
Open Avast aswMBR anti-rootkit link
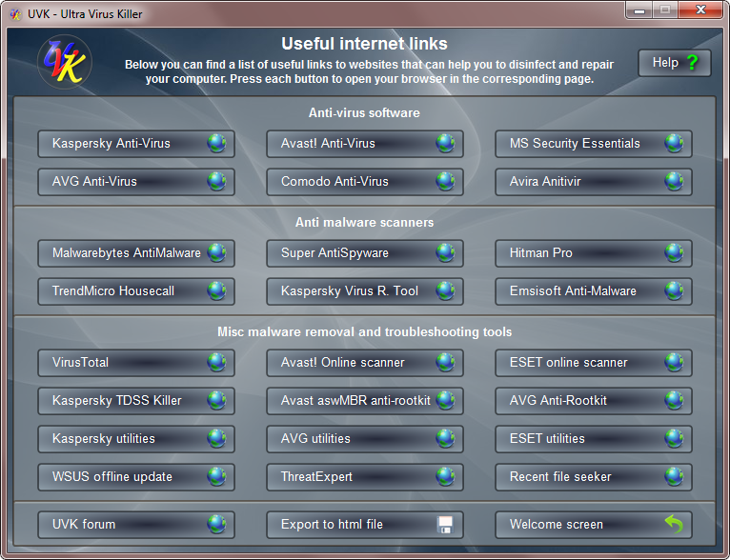[365, 401]
